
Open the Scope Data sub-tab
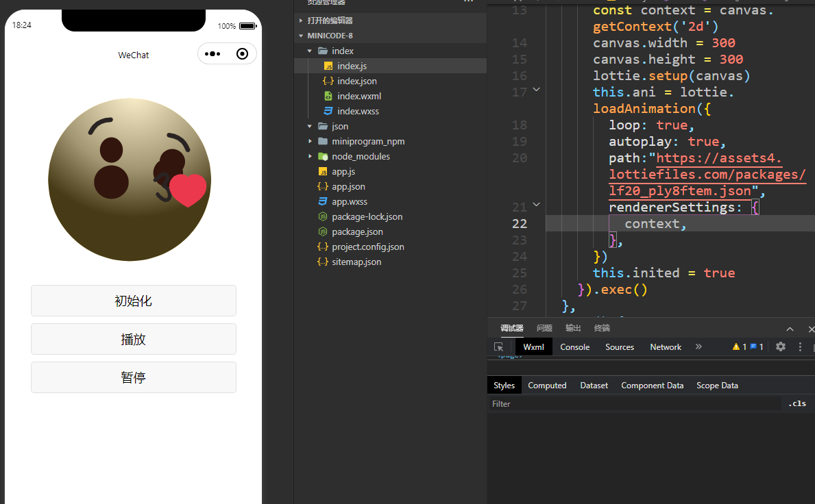[x=717, y=386]
